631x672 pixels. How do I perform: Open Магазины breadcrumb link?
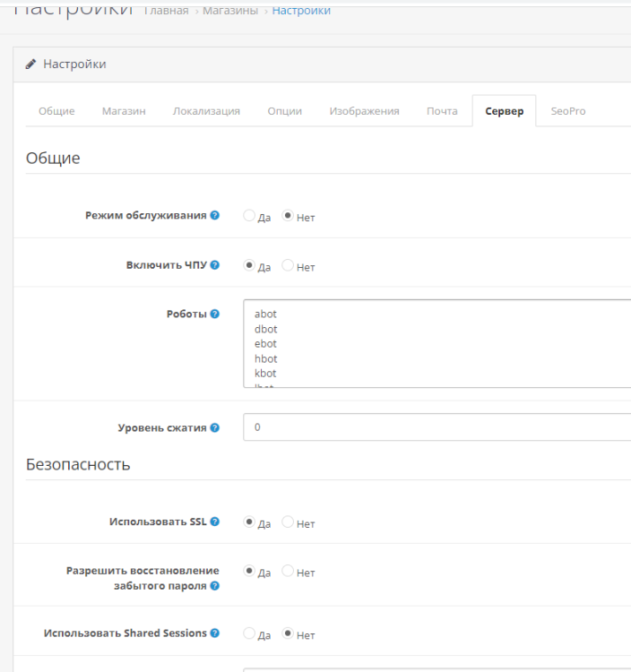click(x=229, y=11)
